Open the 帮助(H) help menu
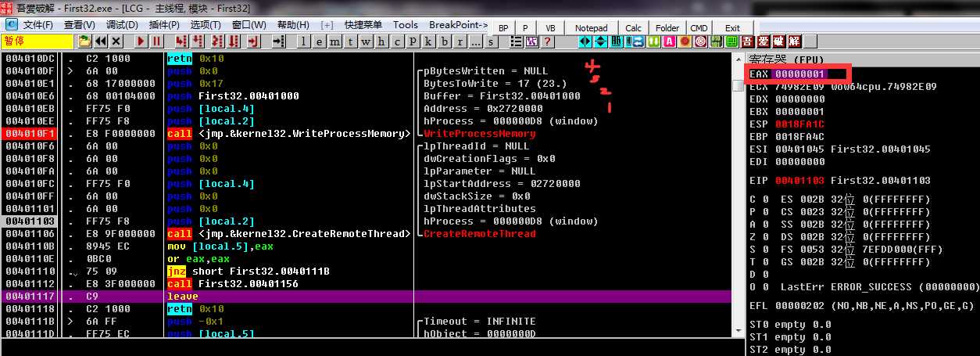The width and height of the screenshot is (980, 356). tap(293, 25)
